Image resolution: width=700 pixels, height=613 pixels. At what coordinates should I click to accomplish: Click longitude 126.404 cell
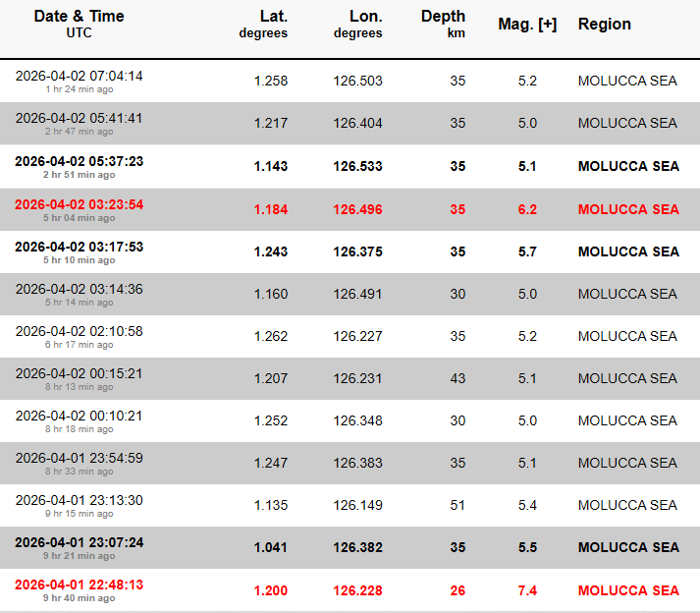click(x=357, y=124)
